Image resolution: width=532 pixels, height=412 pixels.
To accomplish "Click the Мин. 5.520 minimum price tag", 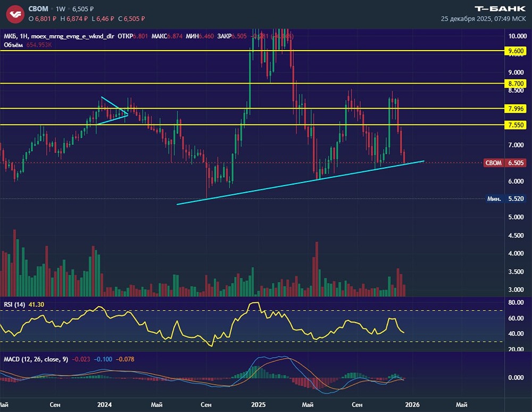I will click(505, 199).
